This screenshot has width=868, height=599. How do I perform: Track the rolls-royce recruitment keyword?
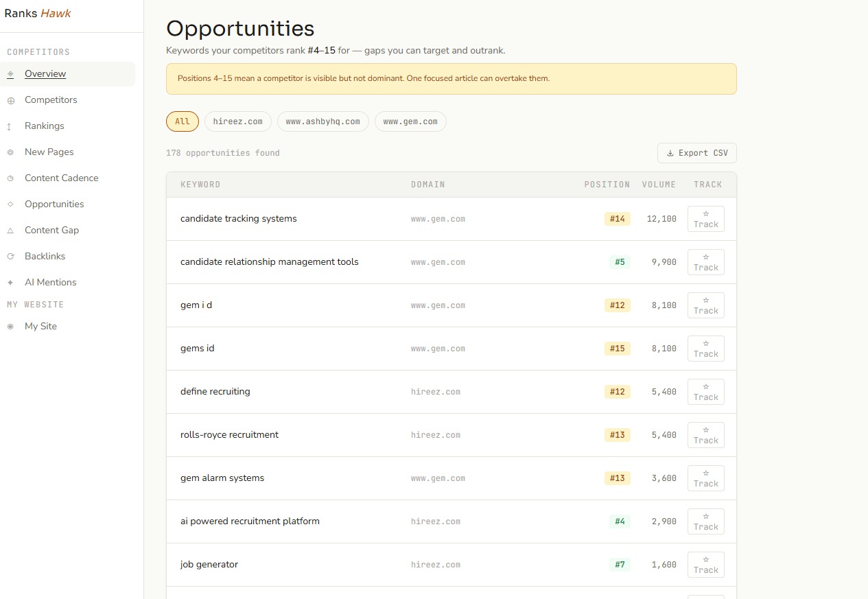(706, 435)
